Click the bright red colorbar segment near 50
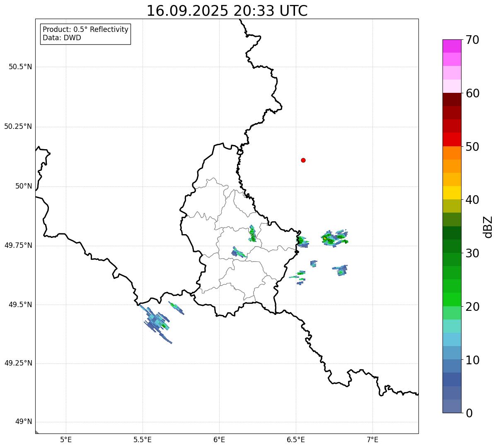Image resolution: width=498 pixels, height=448 pixels. 452,140
